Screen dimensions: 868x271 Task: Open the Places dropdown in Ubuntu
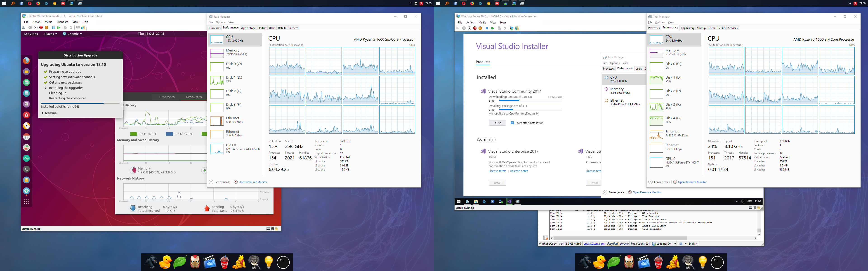coord(51,34)
